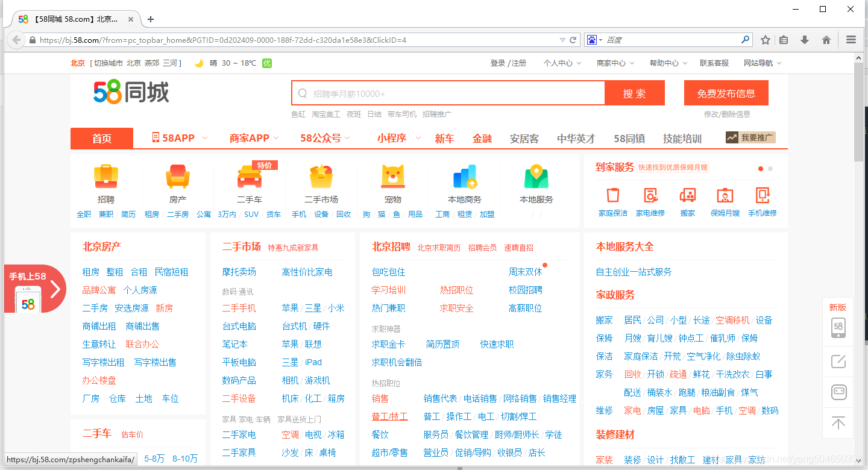Click the 我要推广 button
The image size is (868, 470).
(750, 137)
